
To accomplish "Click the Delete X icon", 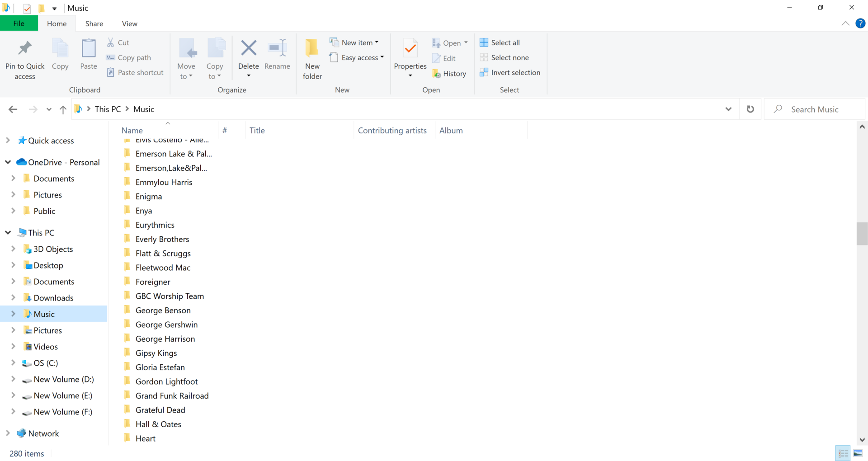I will point(249,48).
